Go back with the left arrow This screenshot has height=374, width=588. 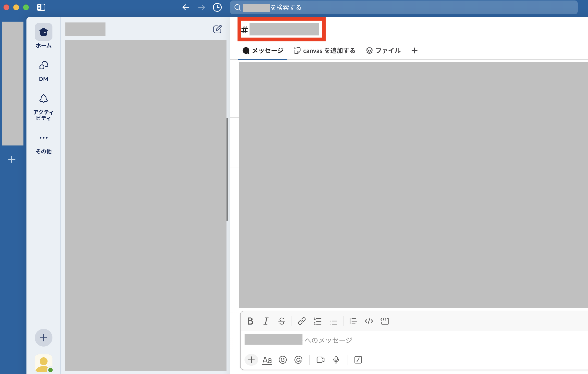click(x=186, y=7)
